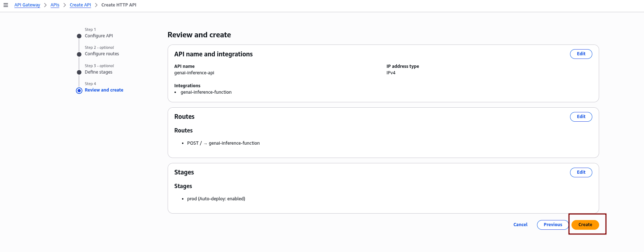The height and width of the screenshot is (252, 644).
Task: Click chevron before Create HTTP API breadcrumb
Action: pyautogui.click(x=96, y=5)
